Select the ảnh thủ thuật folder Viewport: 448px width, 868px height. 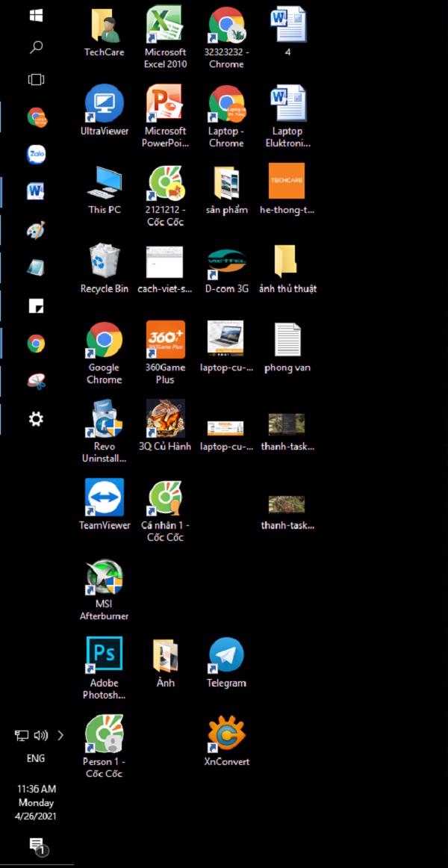click(x=287, y=268)
